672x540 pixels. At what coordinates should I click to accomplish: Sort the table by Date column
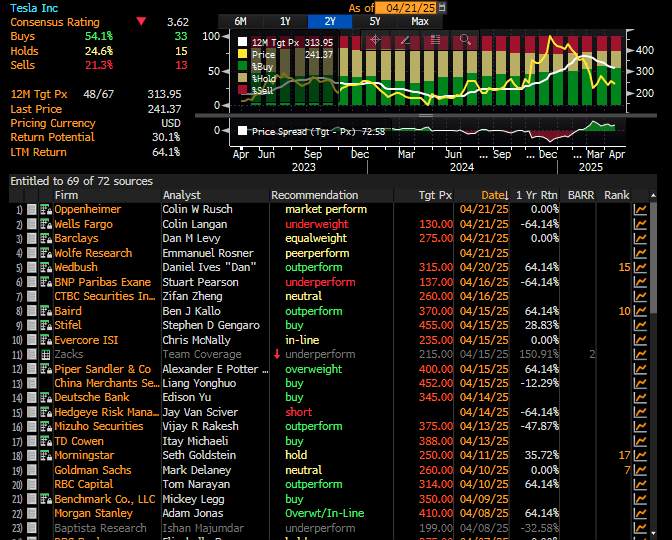click(493, 195)
